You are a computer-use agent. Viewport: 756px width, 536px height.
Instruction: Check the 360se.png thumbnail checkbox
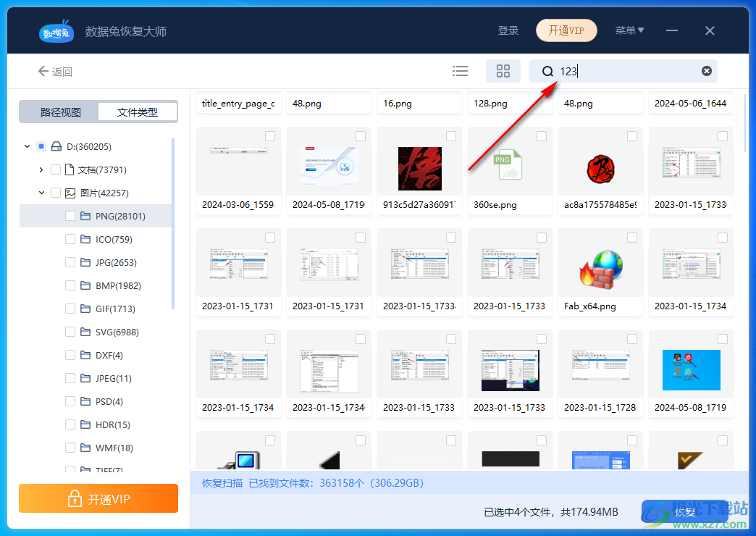[541, 135]
